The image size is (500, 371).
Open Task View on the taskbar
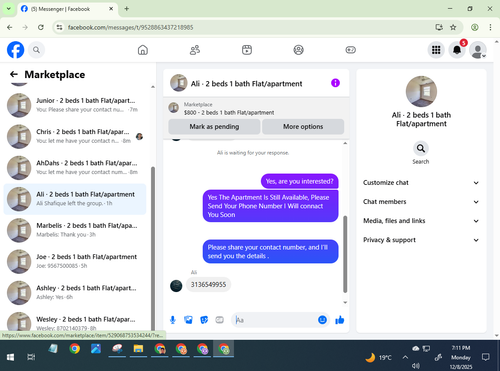click(31, 357)
